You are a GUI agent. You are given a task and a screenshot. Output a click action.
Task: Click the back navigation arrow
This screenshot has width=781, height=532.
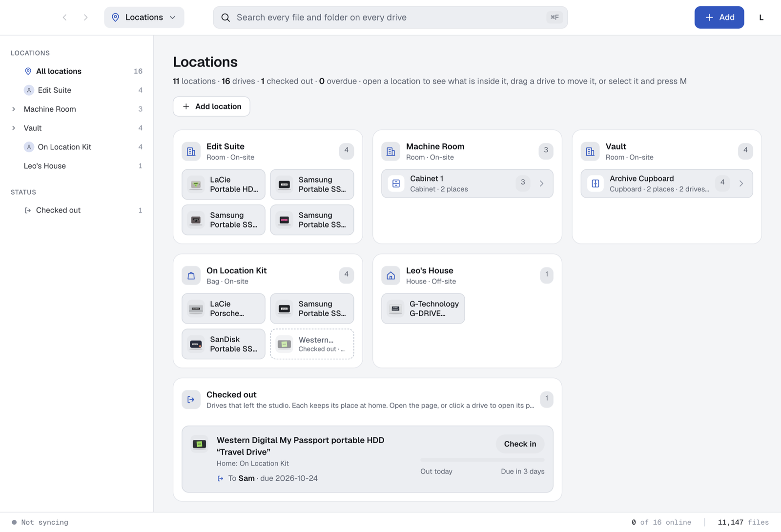click(x=64, y=18)
